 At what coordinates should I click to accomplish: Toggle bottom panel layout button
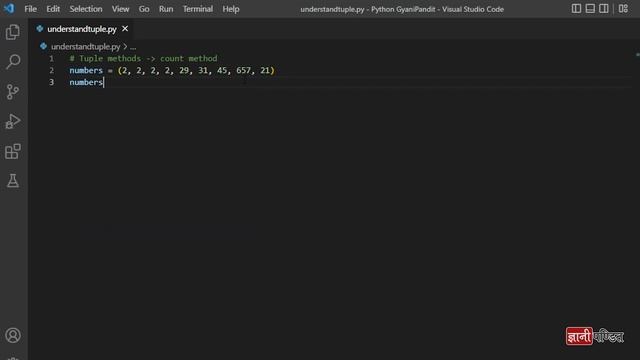[590, 9]
